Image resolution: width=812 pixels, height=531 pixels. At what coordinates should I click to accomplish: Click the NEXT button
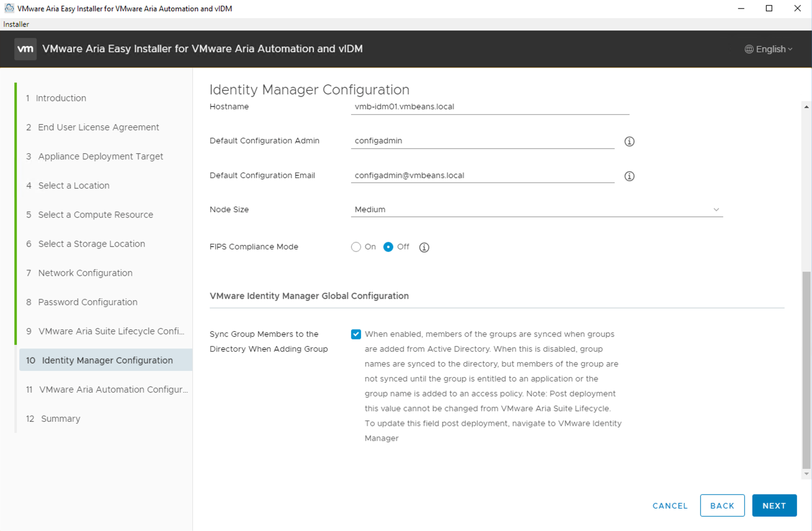coord(774,506)
